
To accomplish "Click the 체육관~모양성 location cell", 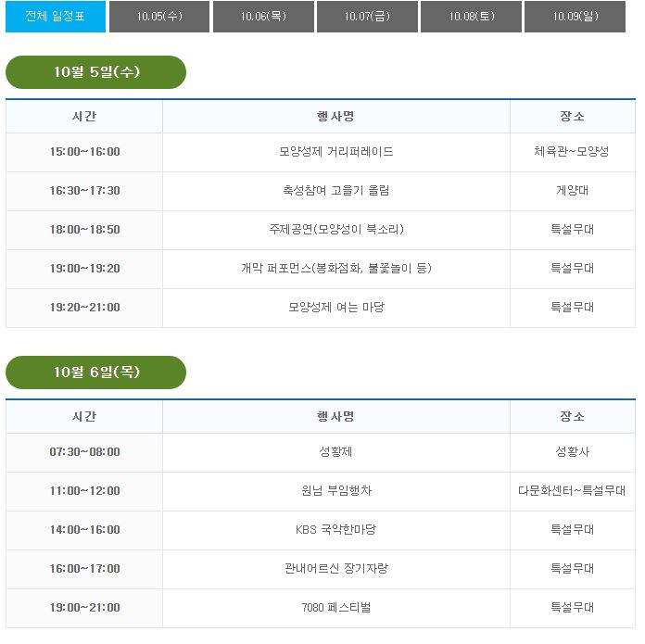I will coord(572,152).
